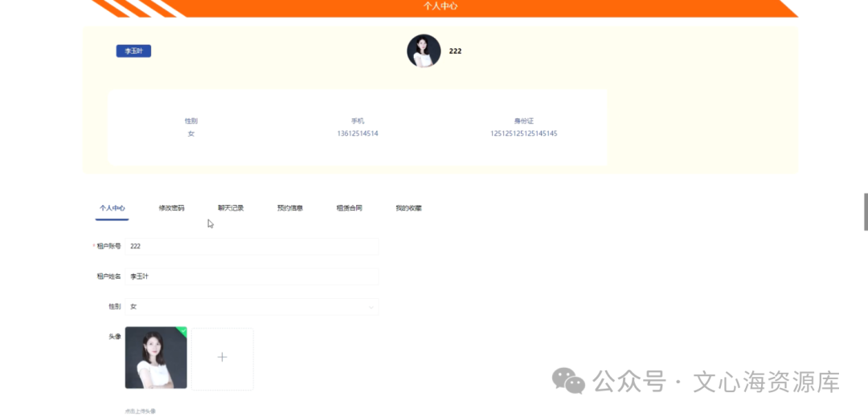Click the round profile avatar at top
The height and width of the screenshot is (417, 868).
coord(424,51)
